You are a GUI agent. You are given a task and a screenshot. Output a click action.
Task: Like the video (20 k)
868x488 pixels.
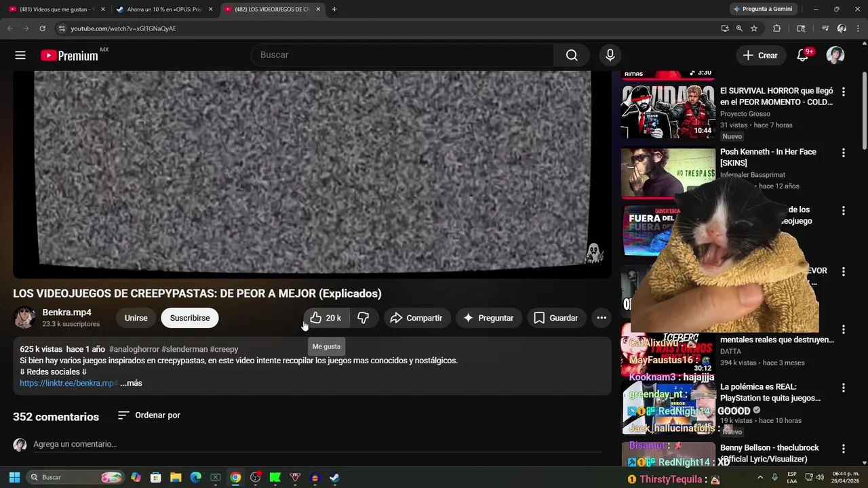coord(325,318)
